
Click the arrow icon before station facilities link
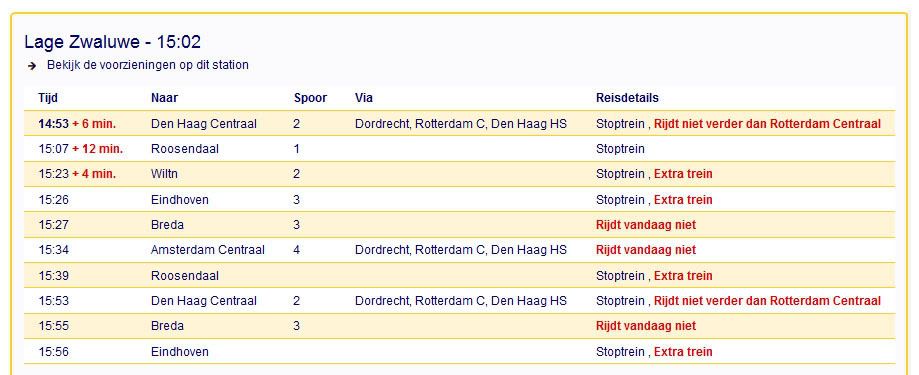pos(32,66)
